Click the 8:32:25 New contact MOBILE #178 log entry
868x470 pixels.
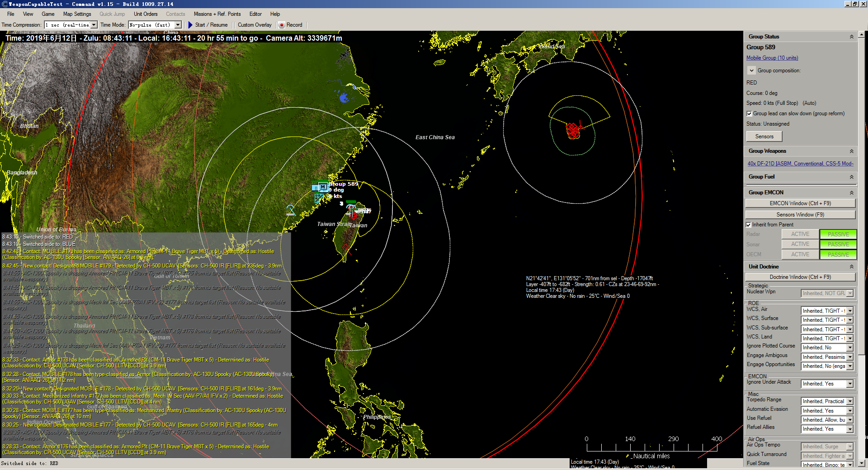[142, 389]
